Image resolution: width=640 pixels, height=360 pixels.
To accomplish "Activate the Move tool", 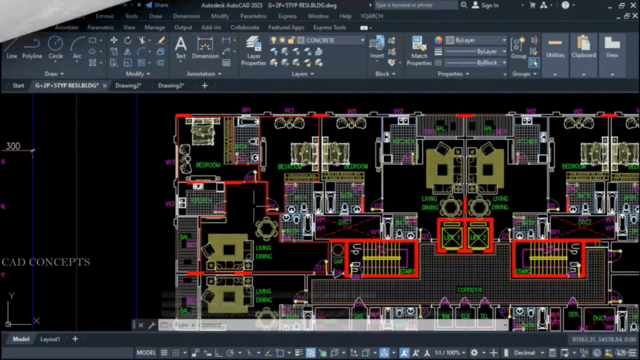I will [x=114, y=40].
